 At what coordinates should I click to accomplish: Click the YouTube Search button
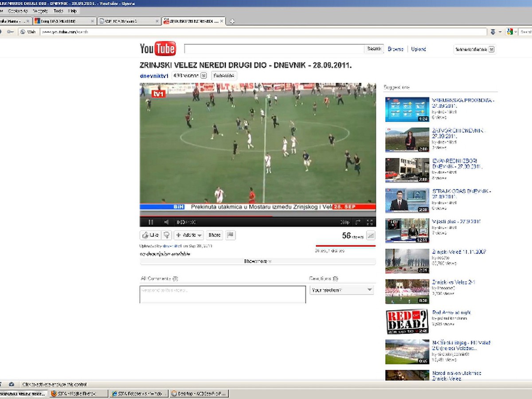(x=374, y=49)
